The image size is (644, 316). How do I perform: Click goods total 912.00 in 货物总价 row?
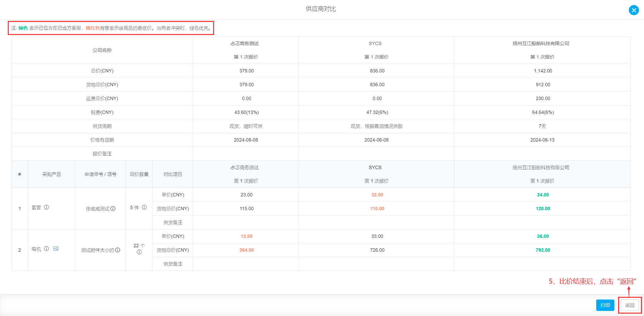(543, 85)
